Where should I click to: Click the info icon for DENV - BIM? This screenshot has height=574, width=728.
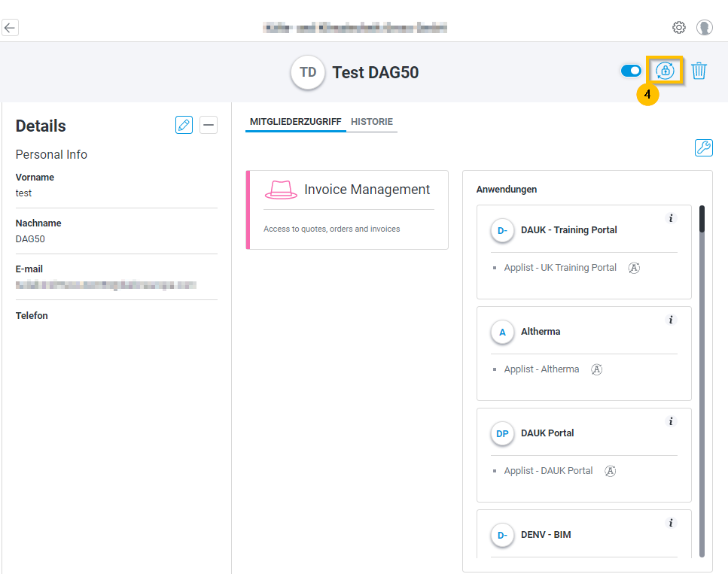click(x=672, y=523)
